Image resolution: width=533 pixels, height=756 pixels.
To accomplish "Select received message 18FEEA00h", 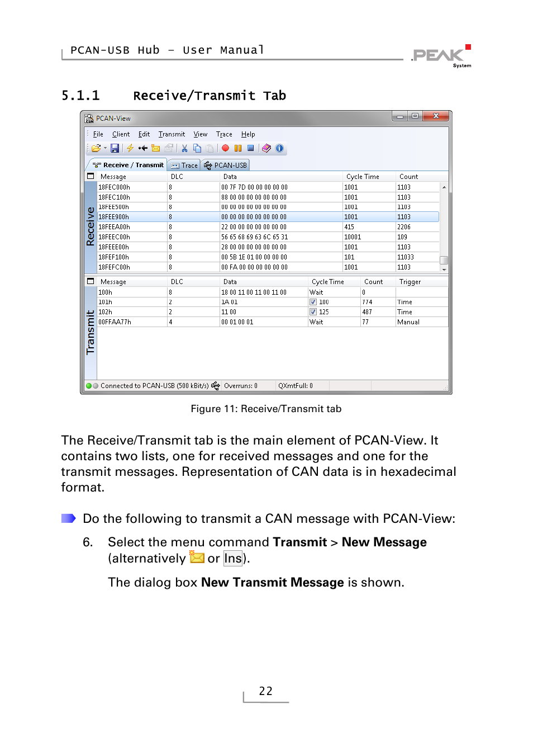I will (269, 227).
